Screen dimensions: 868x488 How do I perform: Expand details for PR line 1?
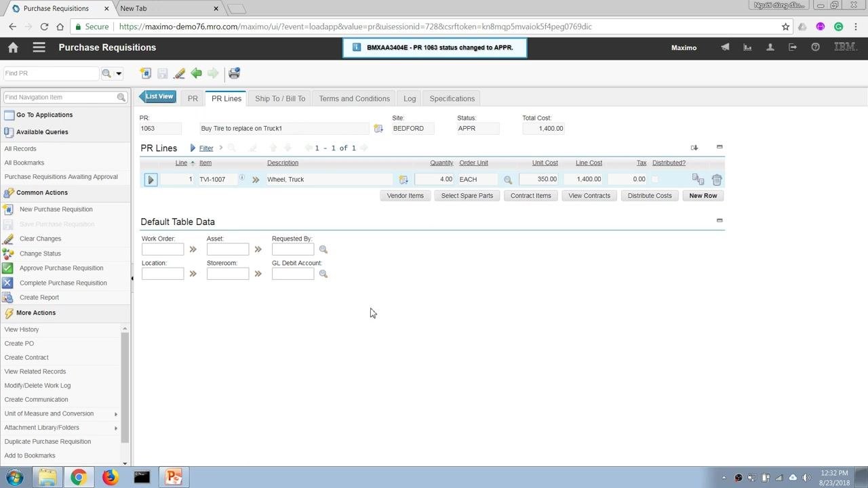[151, 180]
